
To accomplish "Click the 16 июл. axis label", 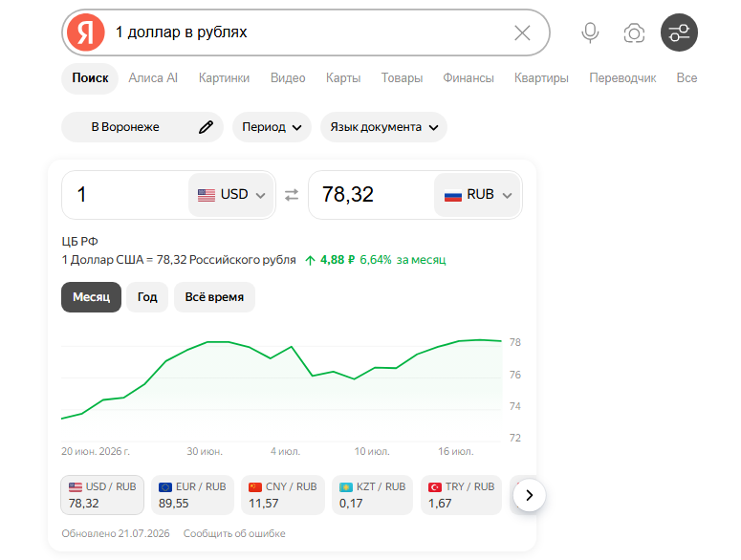I will click(455, 451).
